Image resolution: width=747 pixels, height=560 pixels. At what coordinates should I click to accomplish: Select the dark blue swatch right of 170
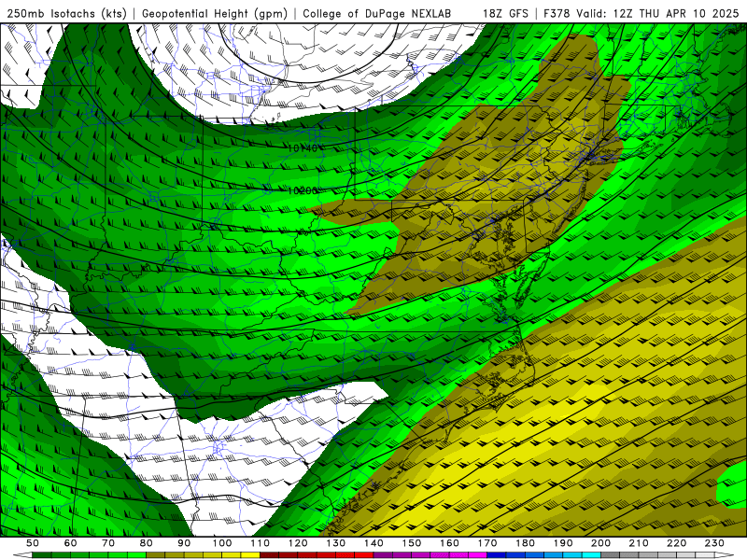coord(497,554)
